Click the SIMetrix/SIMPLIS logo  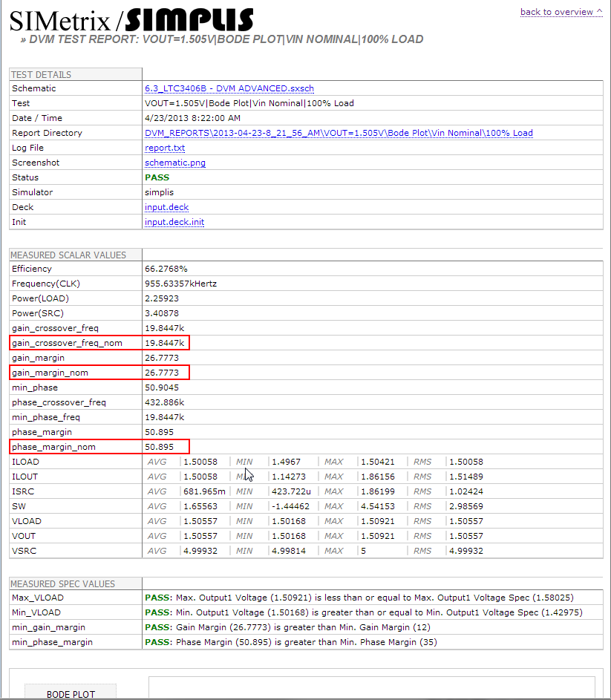click(131, 19)
